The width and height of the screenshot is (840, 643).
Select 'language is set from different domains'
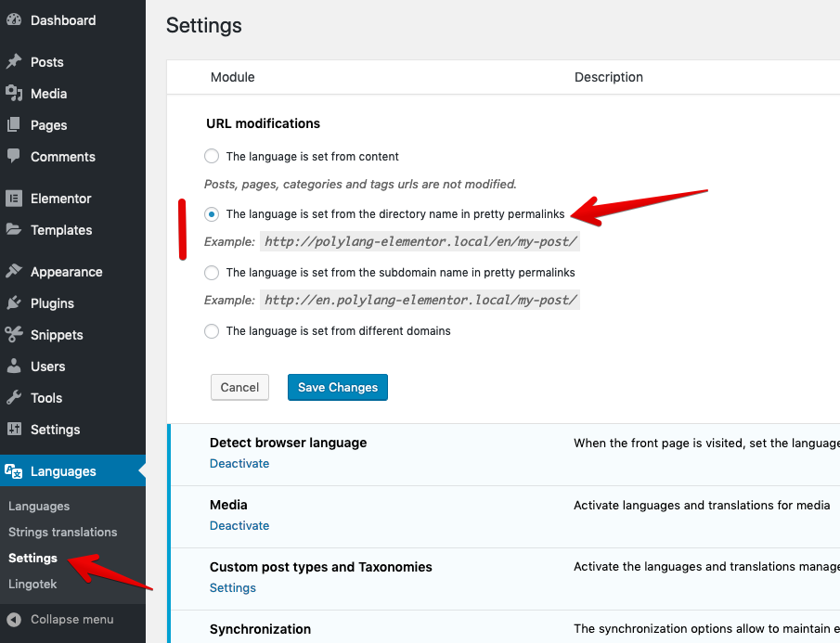click(212, 331)
